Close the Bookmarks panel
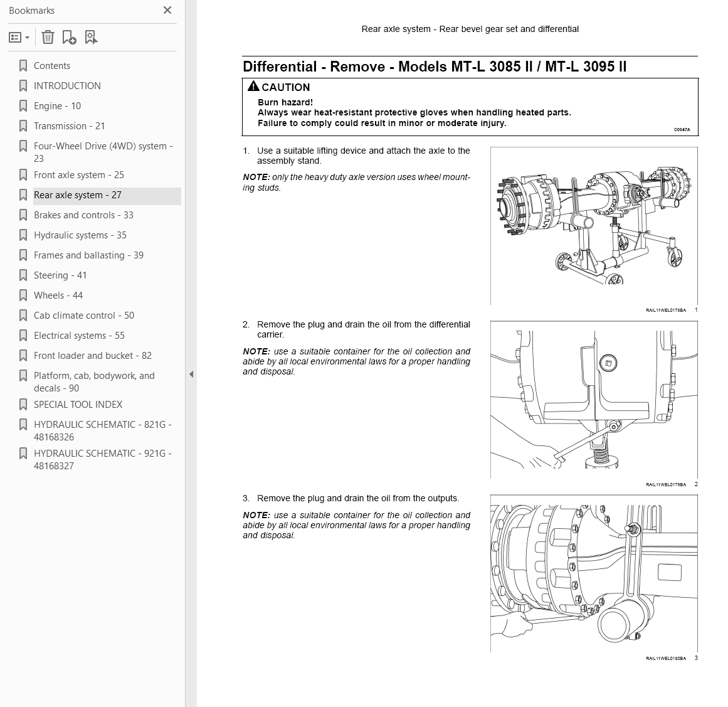728x707 pixels. click(x=167, y=10)
